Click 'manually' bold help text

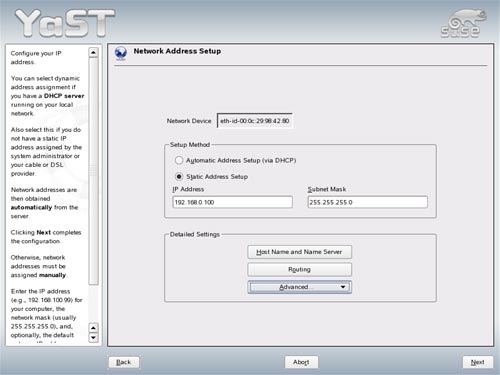coord(52,275)
